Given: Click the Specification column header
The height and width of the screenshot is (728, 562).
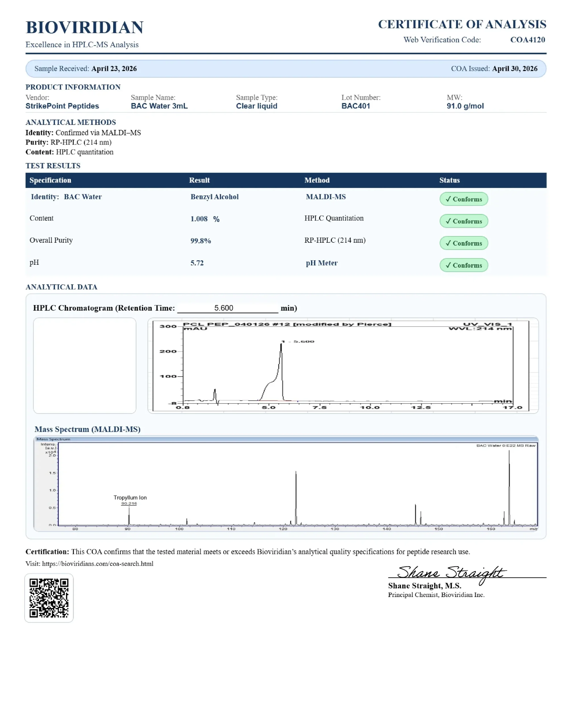Looking at the screenshot, I should click(50, 180).
